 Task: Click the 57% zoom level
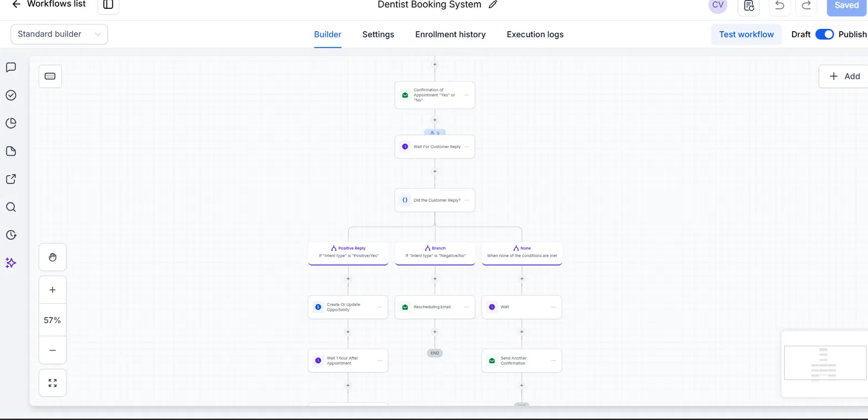[53, 320]
